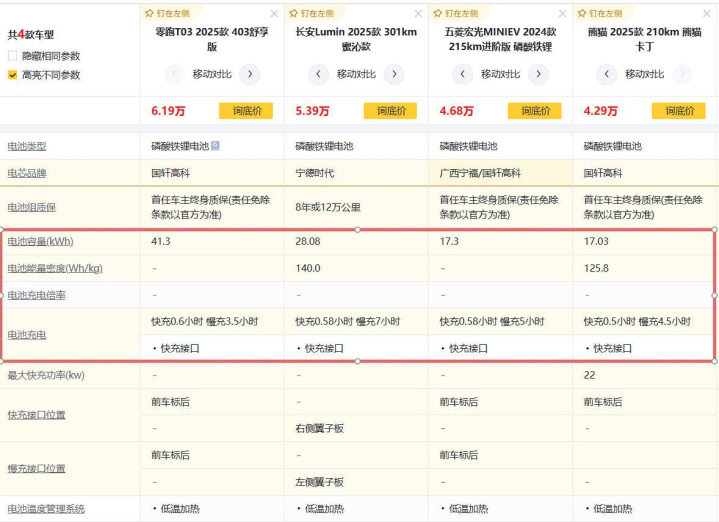
Task: Select the 125.8 energy density value
Action: coord(596,268)
